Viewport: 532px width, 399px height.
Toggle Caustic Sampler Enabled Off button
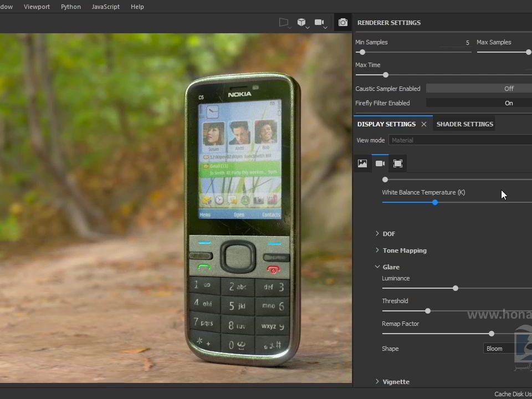(x=479, y=89)
